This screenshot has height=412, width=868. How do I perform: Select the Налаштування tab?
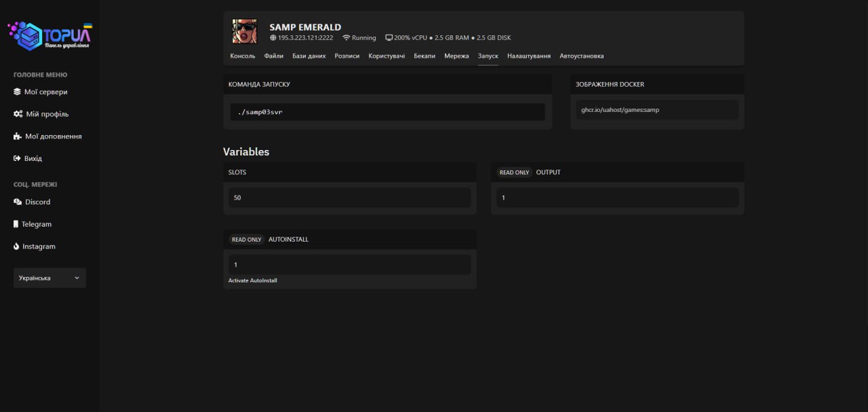[x=529, y=56]
